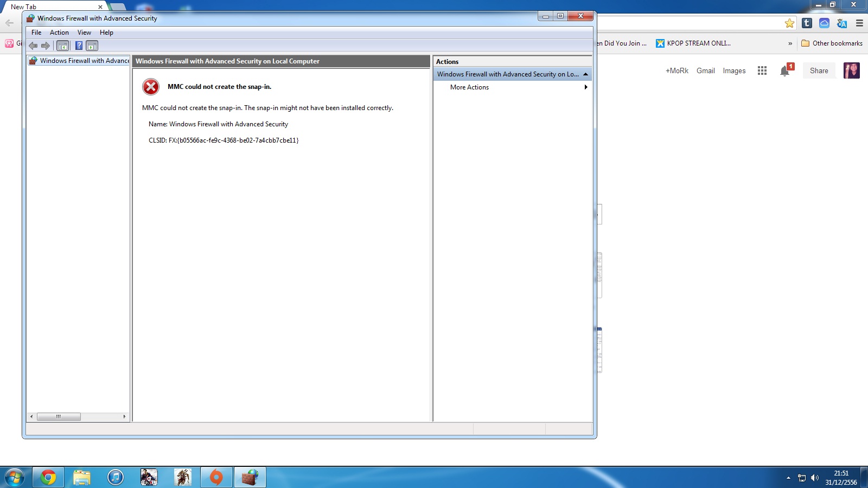Open the Help menu
Viewport: 868px width, 488px height.
(106, 33)
